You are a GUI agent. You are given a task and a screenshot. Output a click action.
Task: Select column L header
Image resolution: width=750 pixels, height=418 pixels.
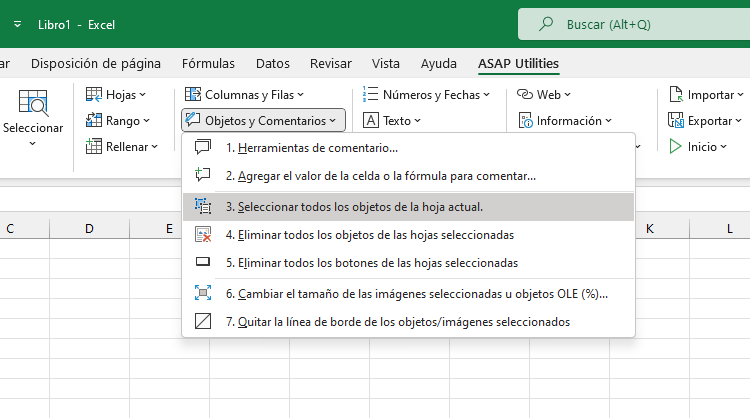point(720,229)
